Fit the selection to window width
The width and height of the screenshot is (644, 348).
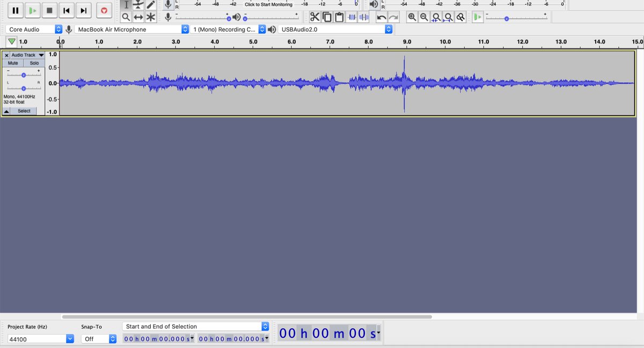(x=436, y=17)
